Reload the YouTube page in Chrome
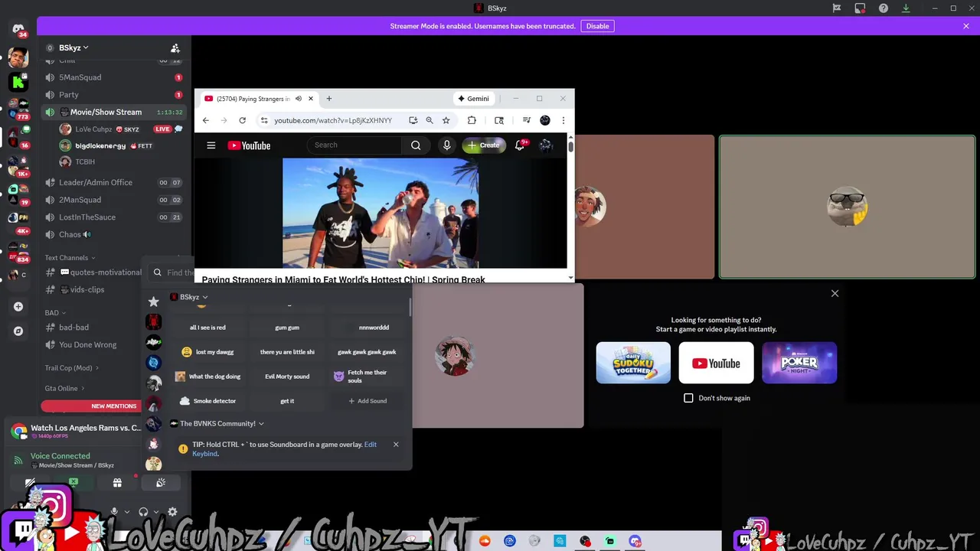The width and height of the screenshot is (980, 551). click(x=242, y=120)
